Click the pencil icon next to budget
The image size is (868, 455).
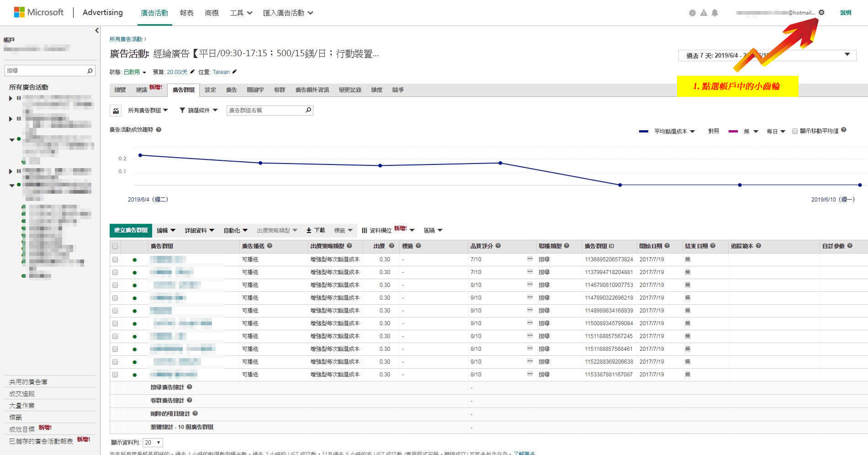point(192,72)
